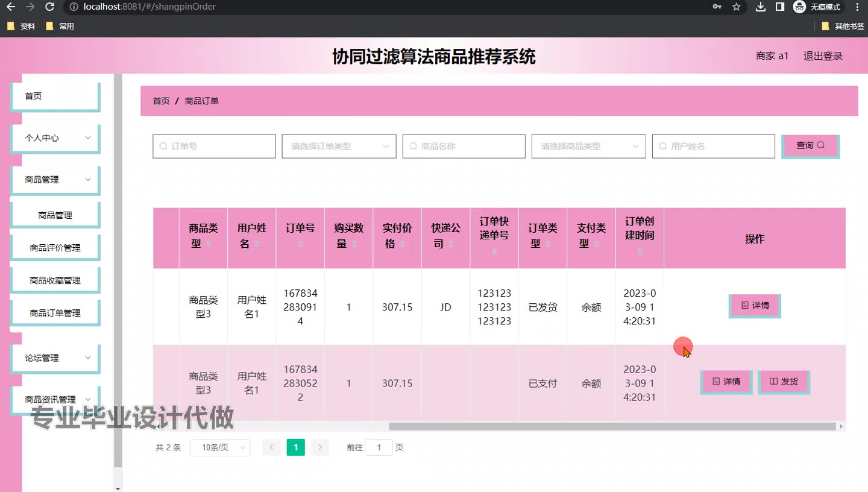Click the site info icon in address bar

coord(74,7)
